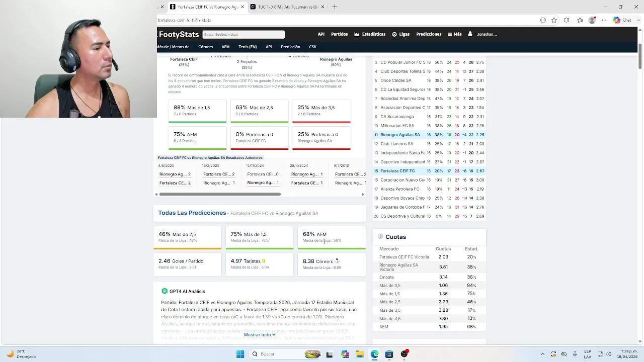Open the Tenis (EN) sub-navigation link
Image resolution: width=644 pixels, height=362 pixels.
(248, 47)
